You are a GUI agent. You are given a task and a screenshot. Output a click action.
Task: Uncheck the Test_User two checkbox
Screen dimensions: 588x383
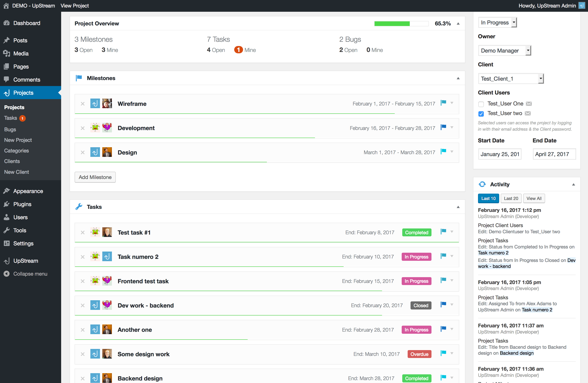481,114
